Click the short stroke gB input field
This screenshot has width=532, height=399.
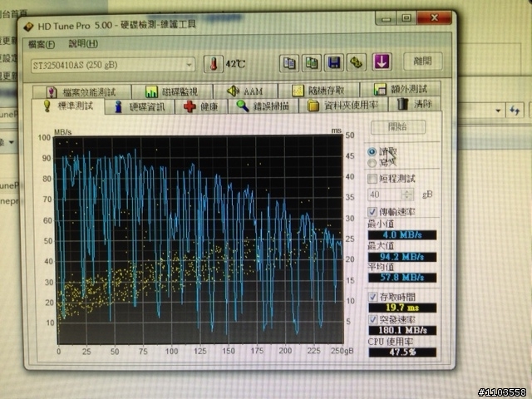click(x=384, y=195)
